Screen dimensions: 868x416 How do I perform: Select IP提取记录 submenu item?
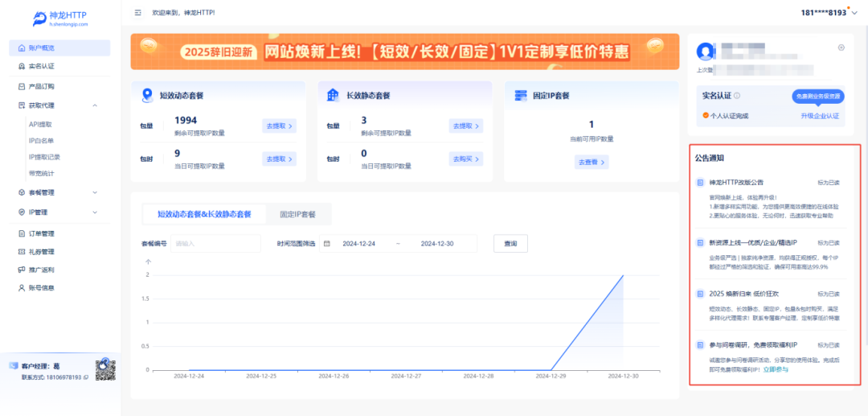click(x=44, y=158)
